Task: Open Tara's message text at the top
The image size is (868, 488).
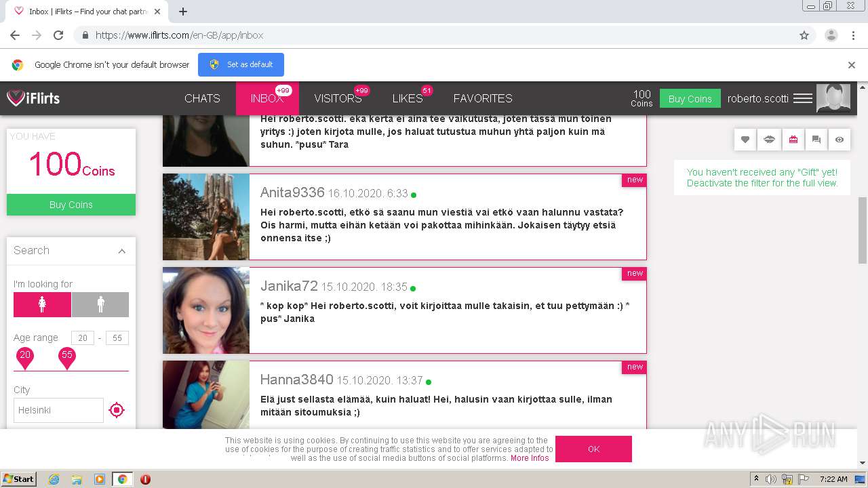Action: point(436,131)
